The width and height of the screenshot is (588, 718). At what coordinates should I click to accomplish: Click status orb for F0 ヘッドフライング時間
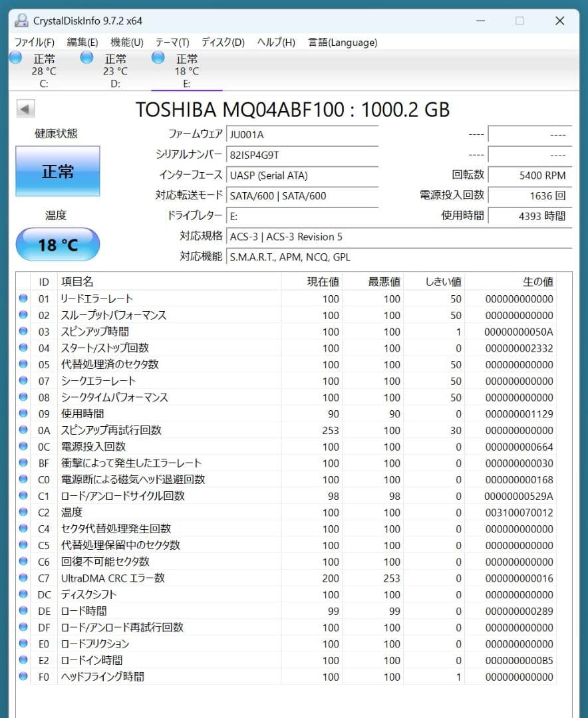(23, 676)
